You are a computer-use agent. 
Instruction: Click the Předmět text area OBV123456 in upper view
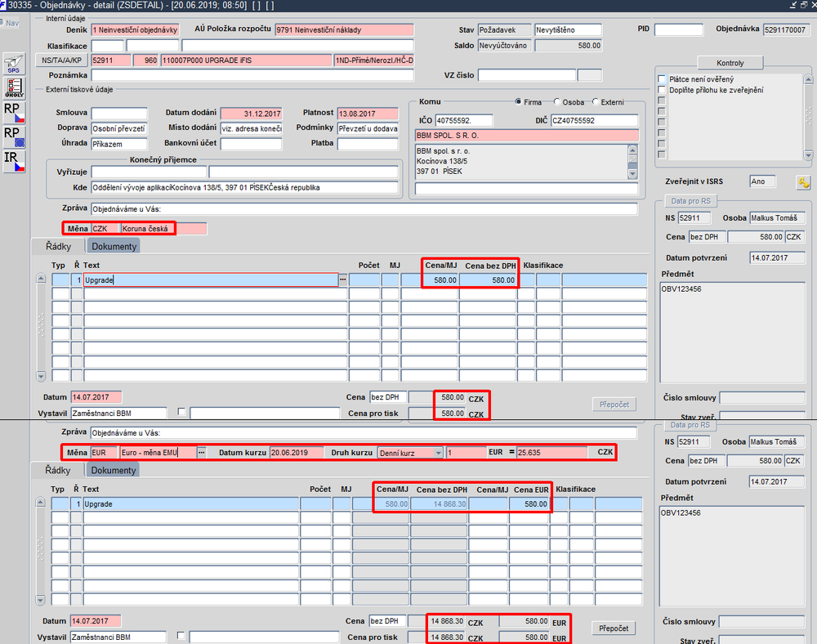733,333
